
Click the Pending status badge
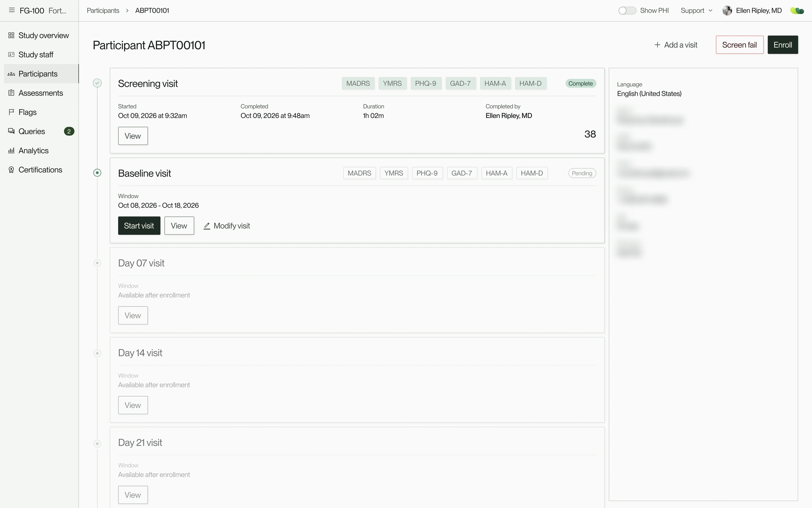pyautogui.click(x=582, y=173)
